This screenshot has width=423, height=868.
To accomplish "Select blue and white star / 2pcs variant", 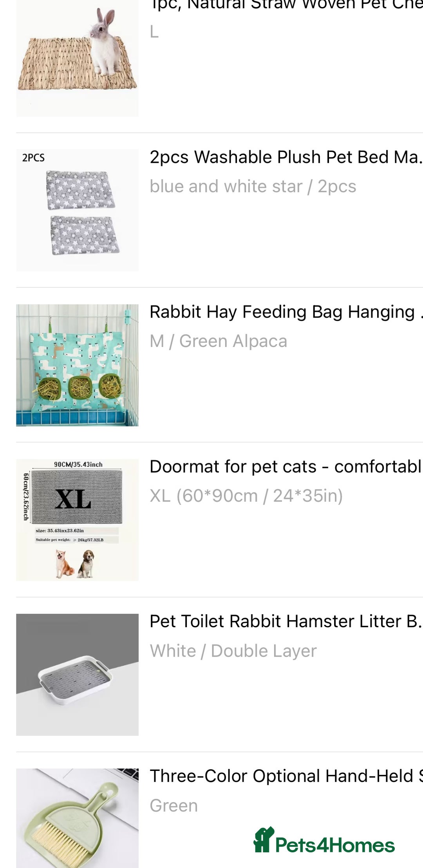I will (x=253, y=186).
